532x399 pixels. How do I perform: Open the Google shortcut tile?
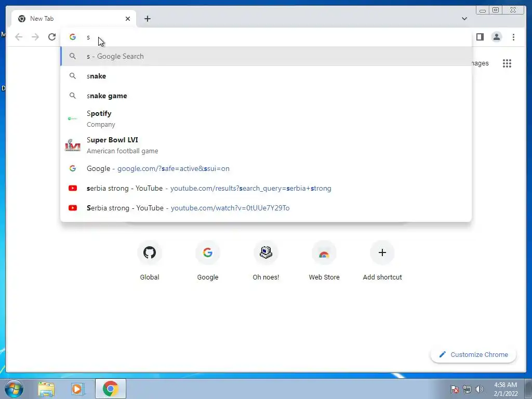coord(208,261)
